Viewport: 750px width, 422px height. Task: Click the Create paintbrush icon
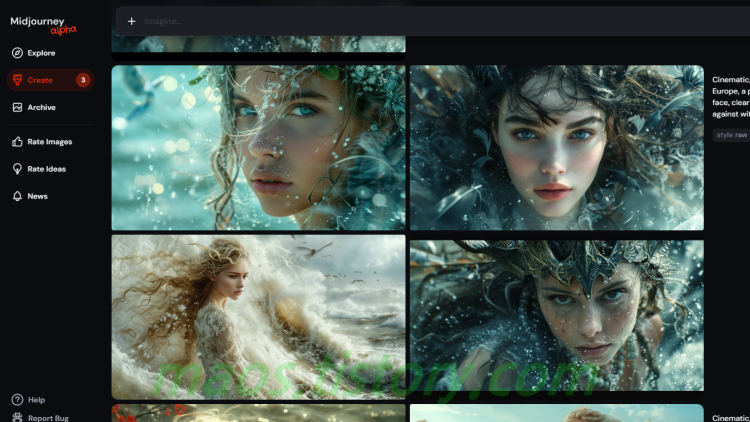pos(17,80)
